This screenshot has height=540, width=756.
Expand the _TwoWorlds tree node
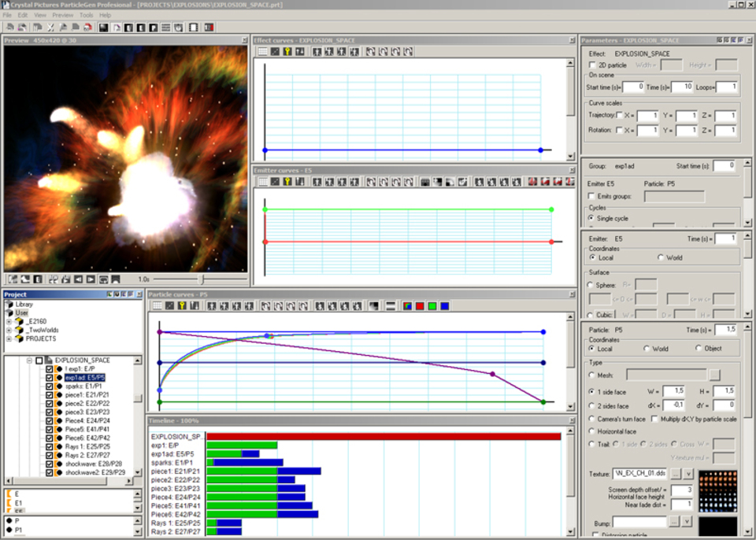pos(9,330)
